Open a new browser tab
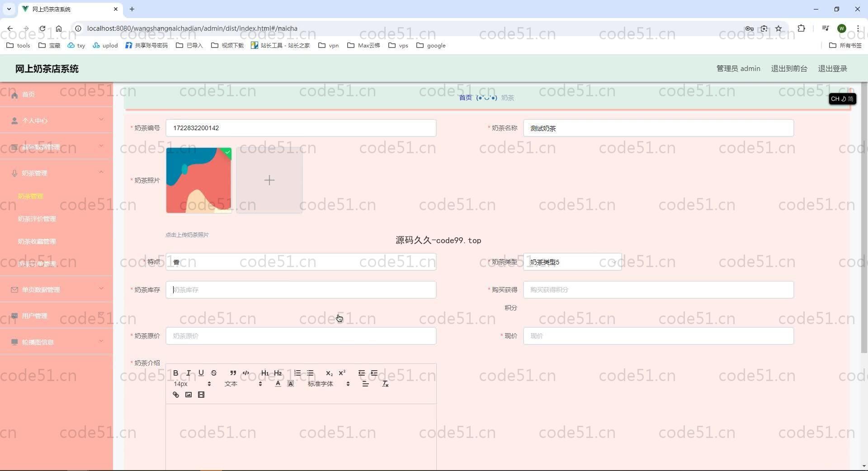Viewport: 868px width, 471px height. (132, 9)
